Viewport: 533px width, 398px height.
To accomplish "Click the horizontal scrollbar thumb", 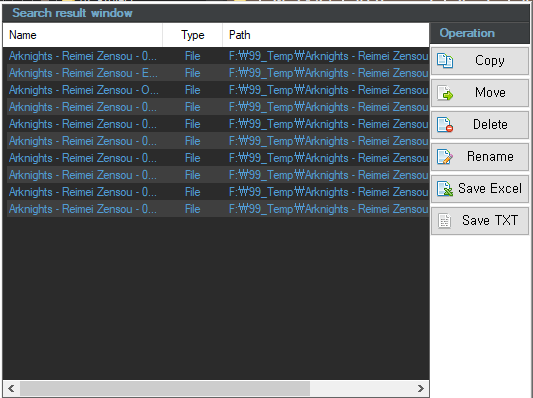I will tap(165, 388).
